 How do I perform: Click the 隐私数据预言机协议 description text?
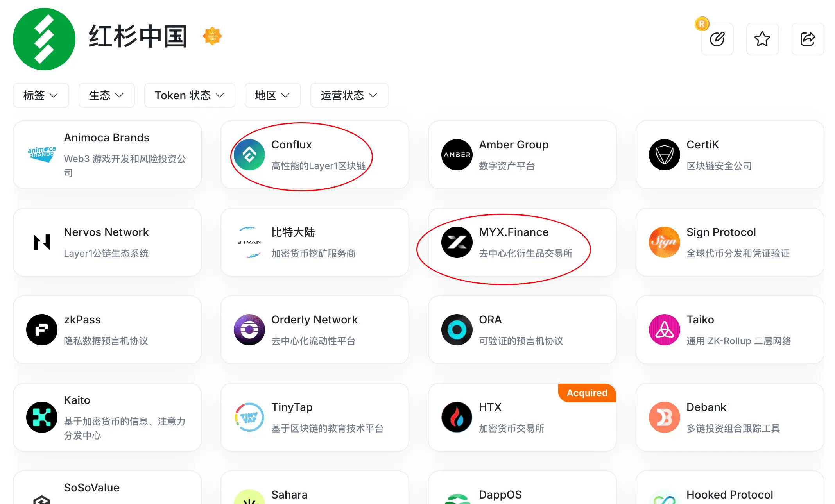coord(106,341)
